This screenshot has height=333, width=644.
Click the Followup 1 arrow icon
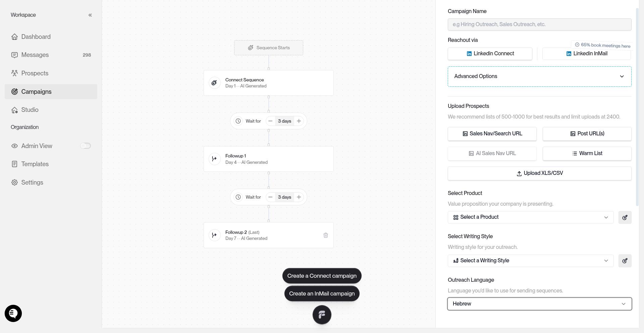[x=214, y=159]
